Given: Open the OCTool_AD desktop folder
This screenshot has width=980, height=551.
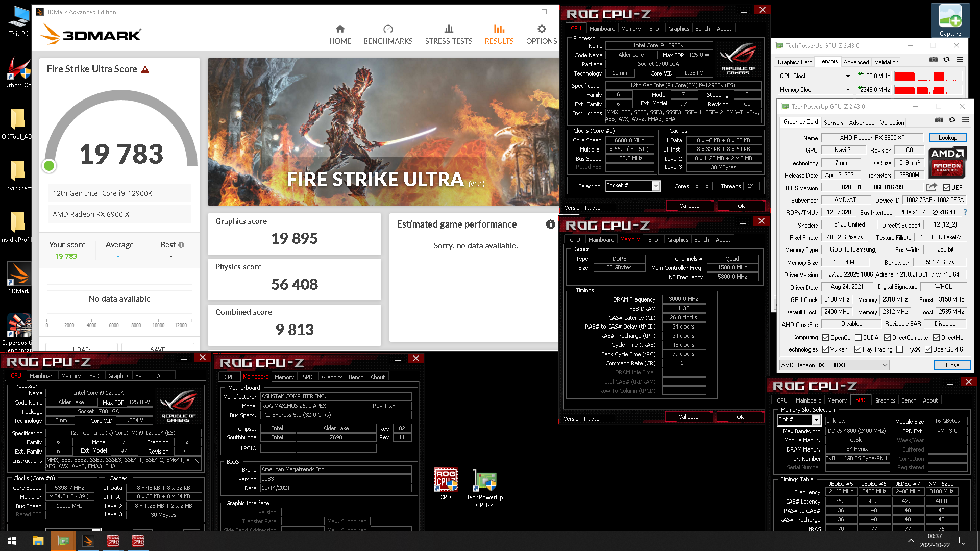Looking at the screenshot, I should click(17, 124).
